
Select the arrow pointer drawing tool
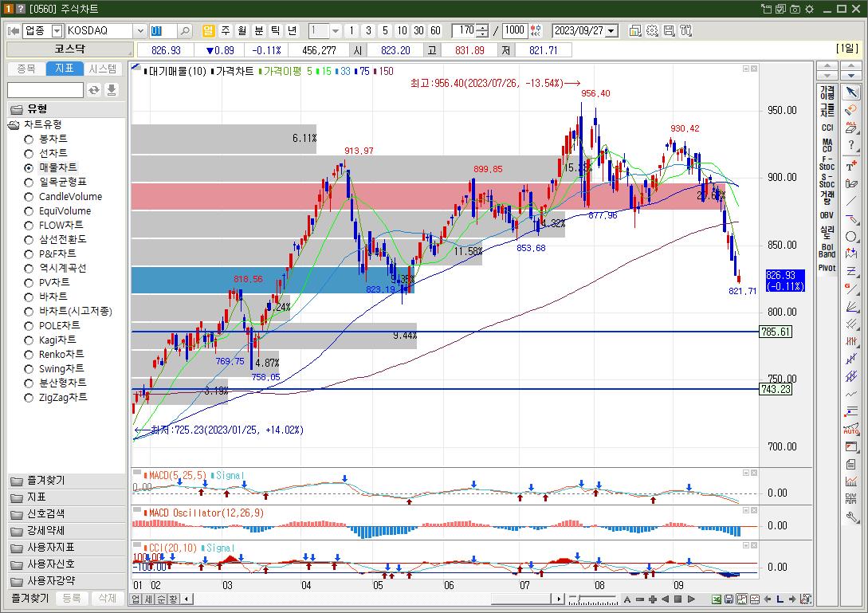point(851,92)
